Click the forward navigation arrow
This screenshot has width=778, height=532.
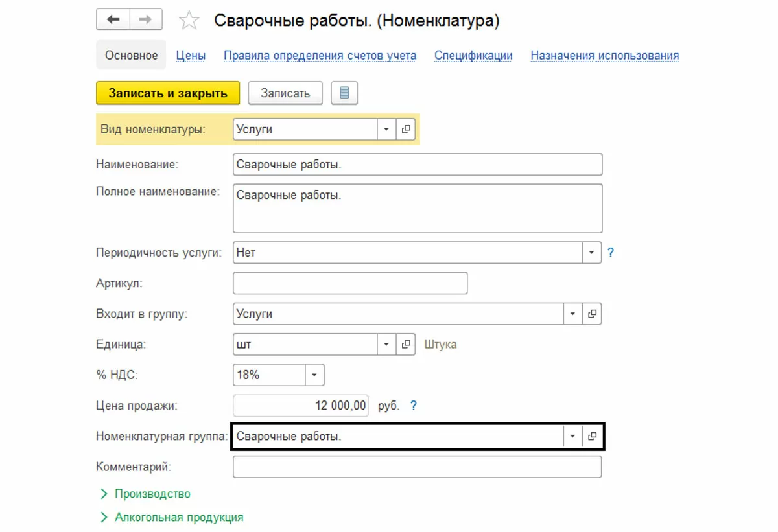point(145,19)
